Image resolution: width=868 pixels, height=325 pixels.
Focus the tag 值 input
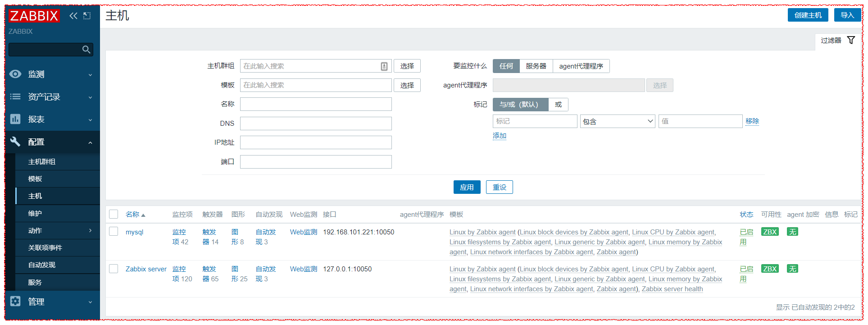coord(700,121)
